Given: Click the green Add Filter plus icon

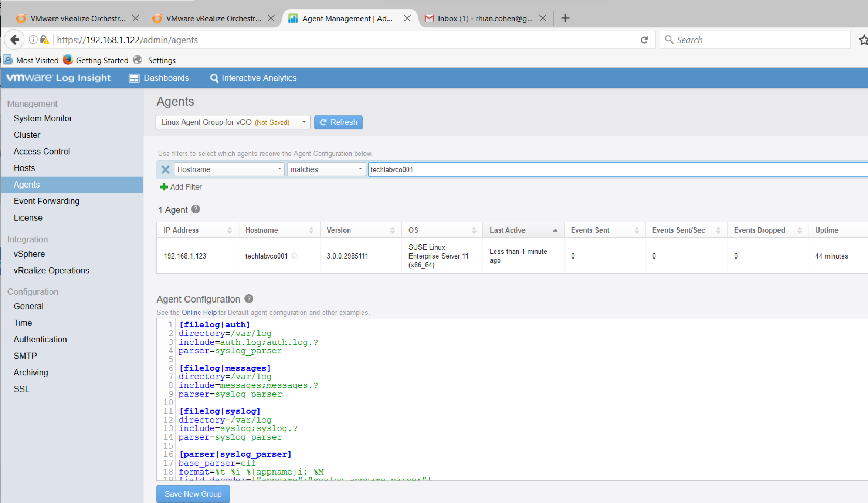Looking at the screenshot, I should point(163,187).
